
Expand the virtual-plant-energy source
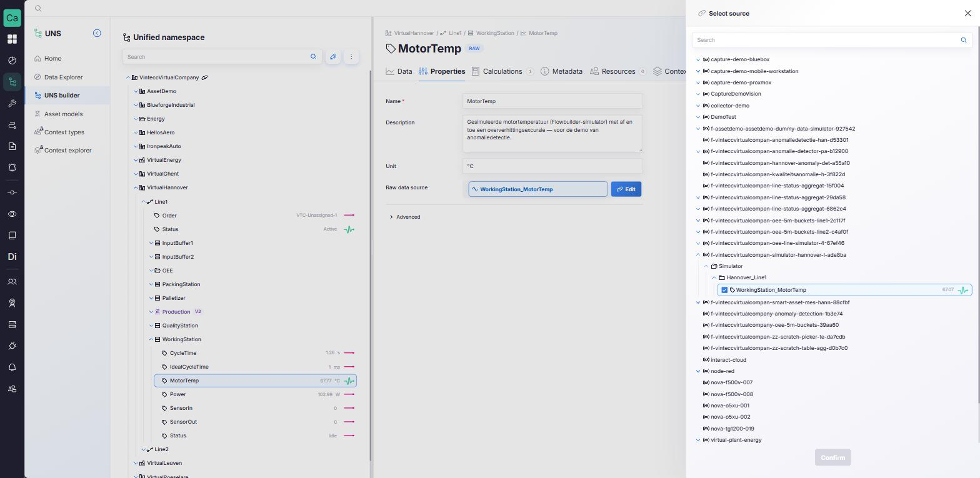698,440
